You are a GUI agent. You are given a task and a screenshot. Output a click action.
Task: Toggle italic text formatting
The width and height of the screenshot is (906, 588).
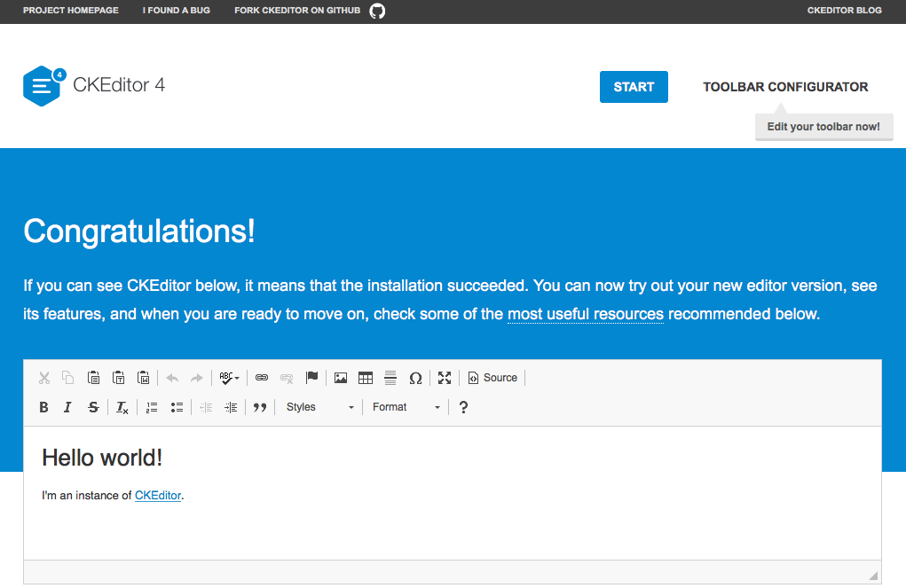[67, 407]
